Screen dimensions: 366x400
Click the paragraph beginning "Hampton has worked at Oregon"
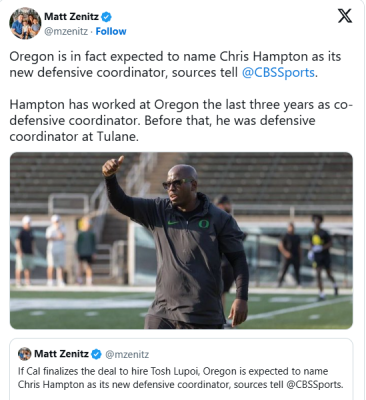pos(181,120)
